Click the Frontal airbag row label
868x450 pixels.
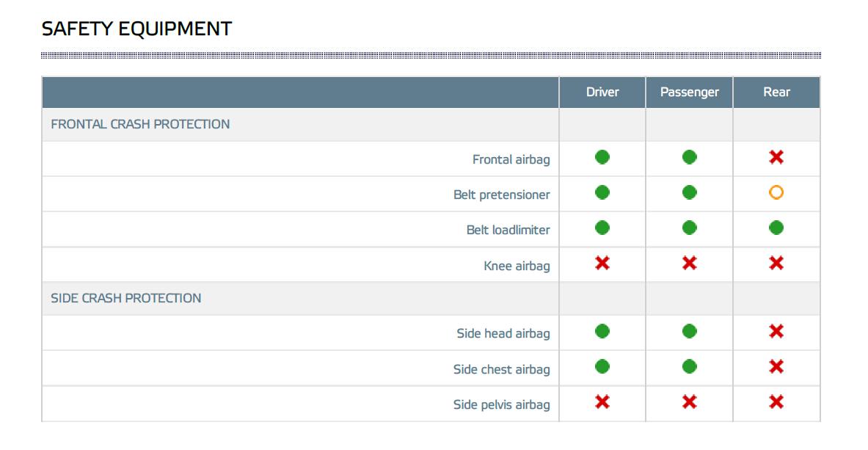pyautogui.click(x=511, y=159)
